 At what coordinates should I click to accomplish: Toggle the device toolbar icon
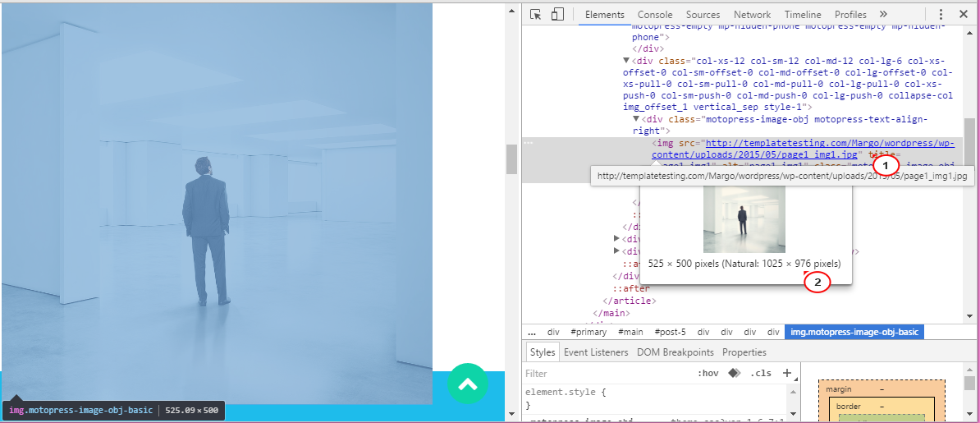[x=557, y=15]
